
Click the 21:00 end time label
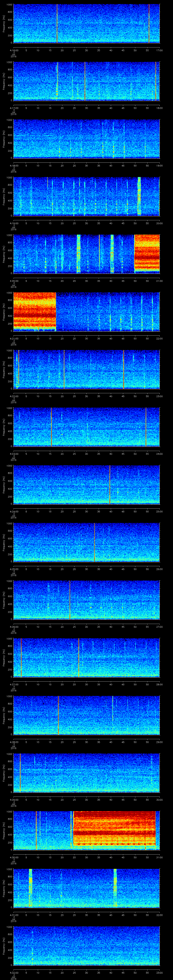coord(159,281)
